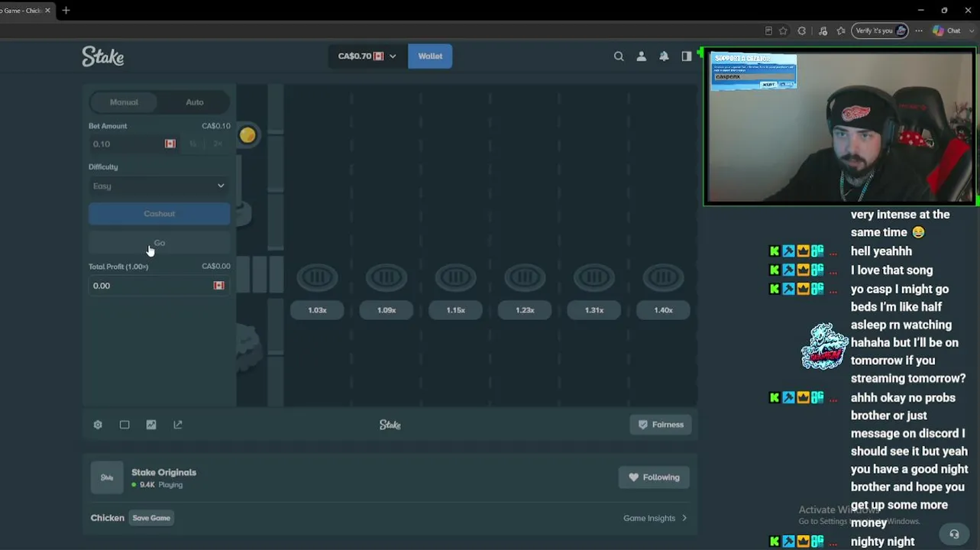Screen dimensions: 980x550
Task: Open the CA$0.70 balance currency dropdown
Action: [x=367, y=56]
